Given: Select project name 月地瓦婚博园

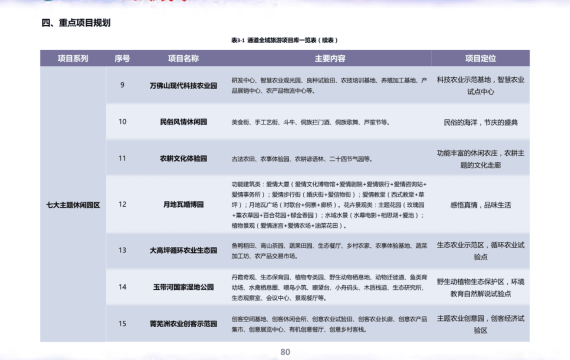Looking at the screenshot, I should pos(183,204).
